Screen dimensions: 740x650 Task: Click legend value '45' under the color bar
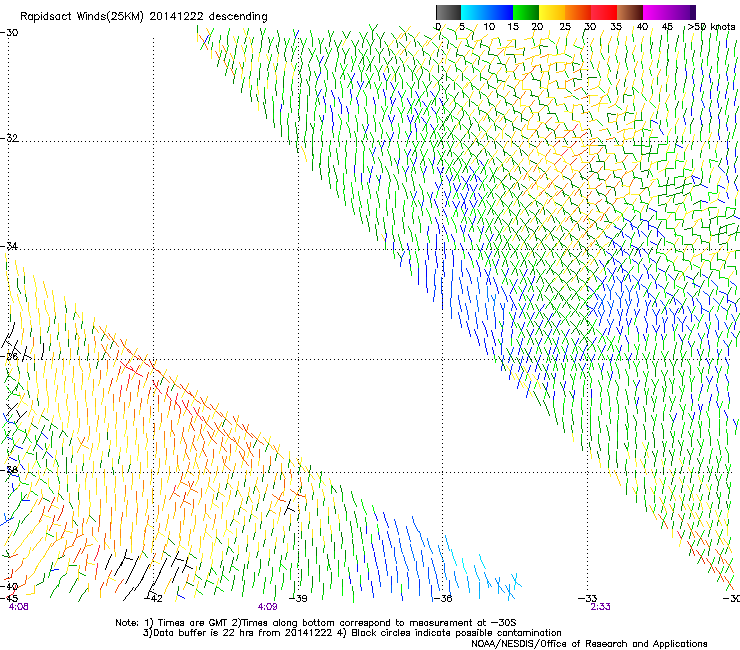(x=667, y=27)
